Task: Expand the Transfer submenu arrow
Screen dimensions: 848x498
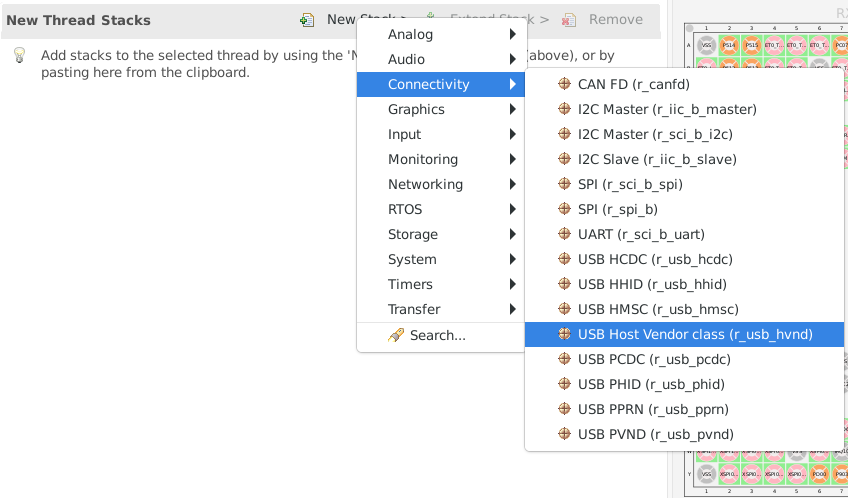Action: pos(513,309)
